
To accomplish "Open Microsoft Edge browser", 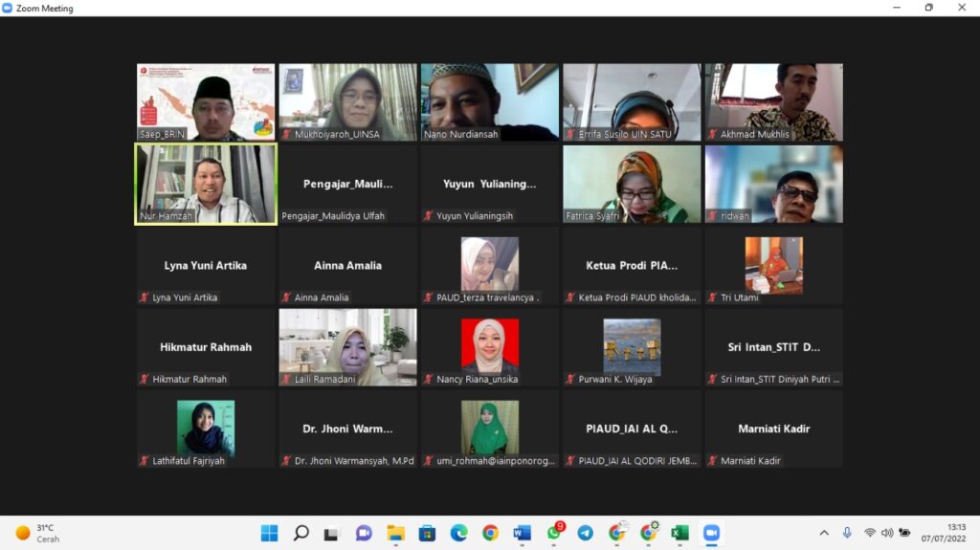I will tap(458, 533).
